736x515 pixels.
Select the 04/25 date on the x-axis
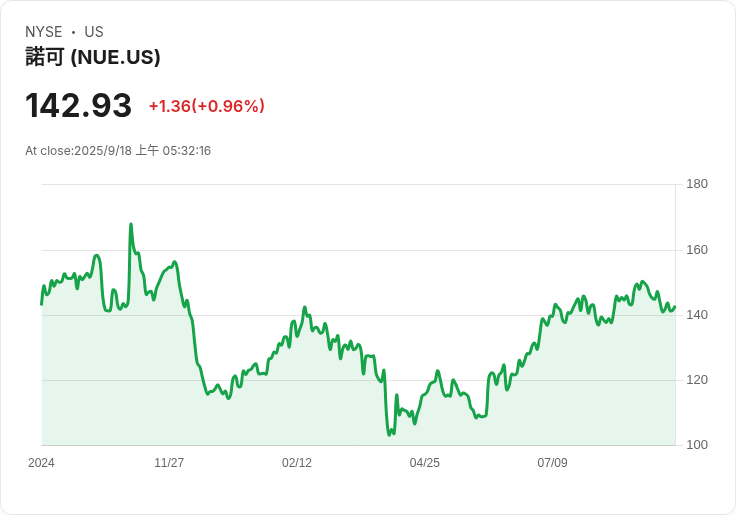pos(425,463)
